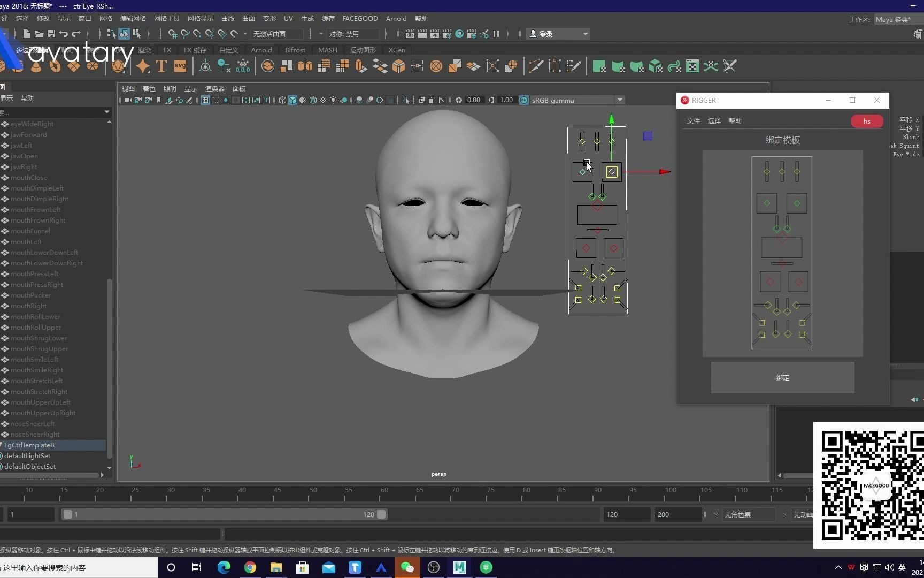Click the Save Scene disk icon

click(51, 34)
